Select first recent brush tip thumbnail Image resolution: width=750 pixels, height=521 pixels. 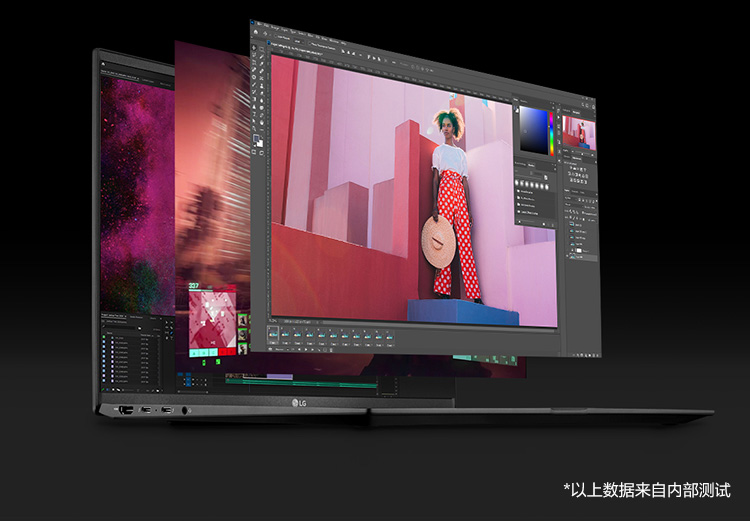517,183
